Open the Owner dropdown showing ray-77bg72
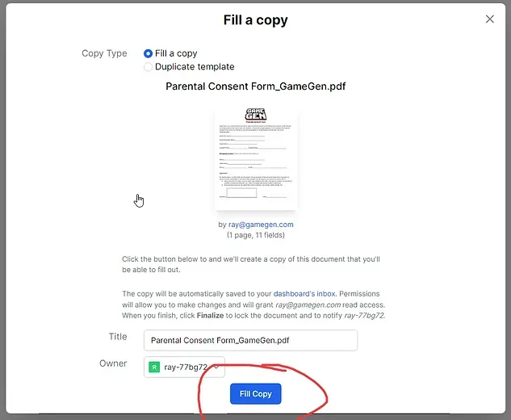This screenshot has height=420, width=511. [x=184, y=367]
